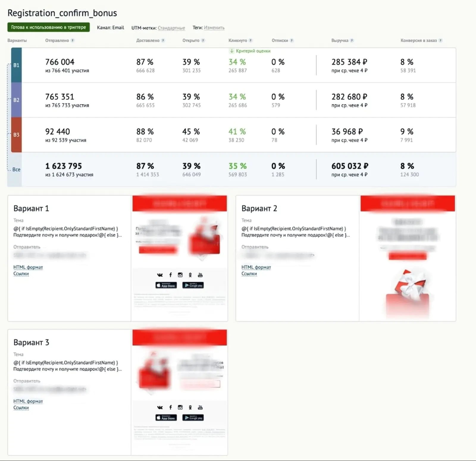Click the B2 sent count 765 351
The height and width of the screenshot is (461, 476).
[x=59, y=97]
